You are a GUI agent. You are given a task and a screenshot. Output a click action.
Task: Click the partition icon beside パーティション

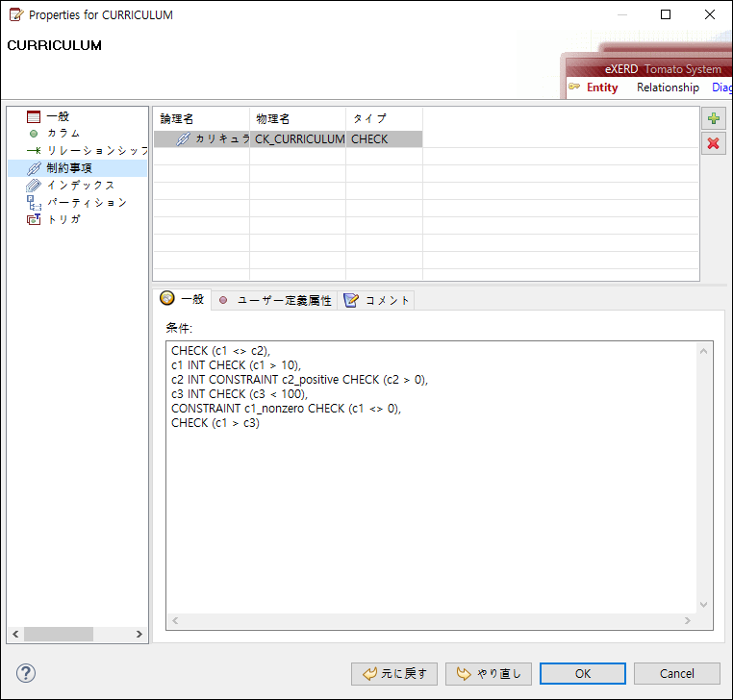[x=34, y=203]
